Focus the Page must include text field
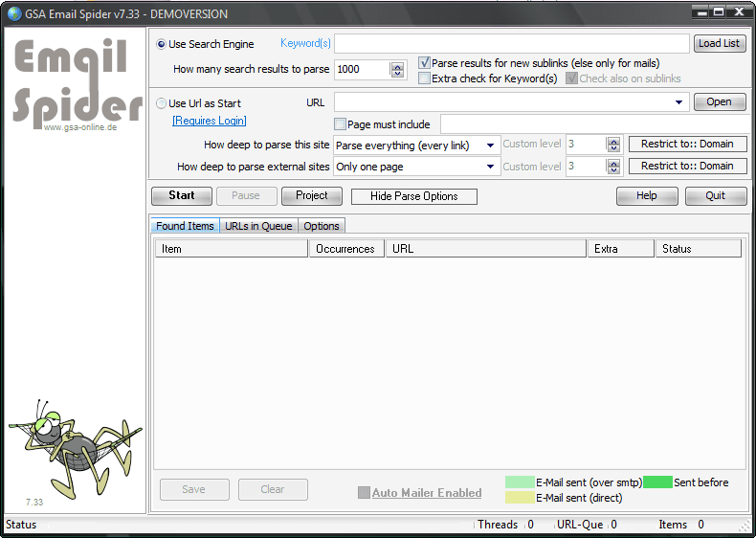Image resolution: width=756 pixels, height=538 pixels. [x=596, y=124]
